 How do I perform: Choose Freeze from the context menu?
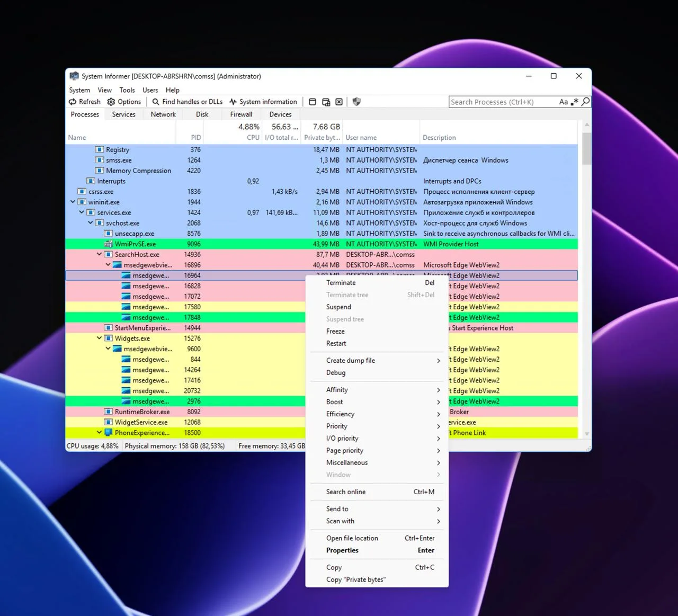377,332
